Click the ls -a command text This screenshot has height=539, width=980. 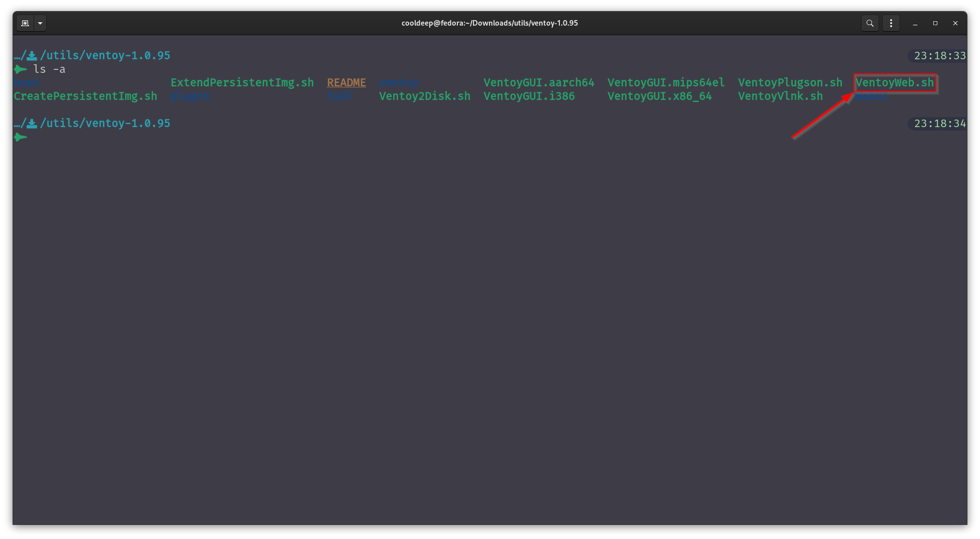[49, 69]
